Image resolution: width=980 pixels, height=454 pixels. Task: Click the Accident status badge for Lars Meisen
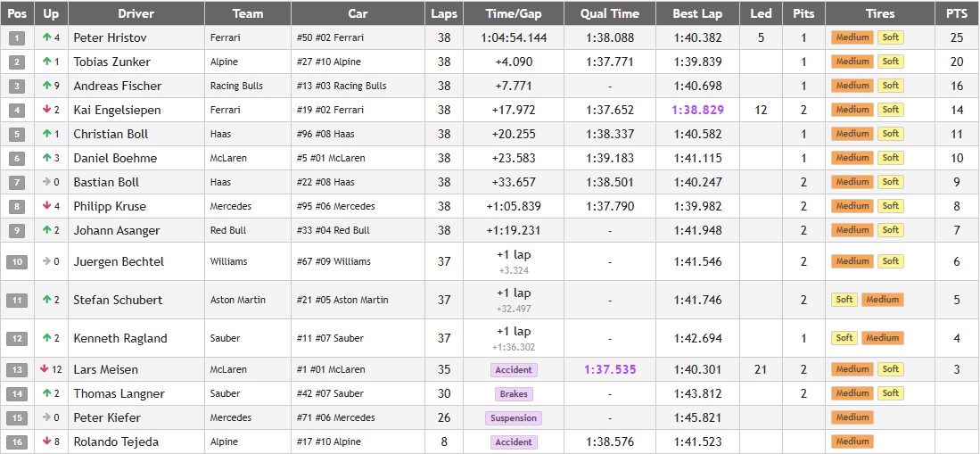[514, 369]
